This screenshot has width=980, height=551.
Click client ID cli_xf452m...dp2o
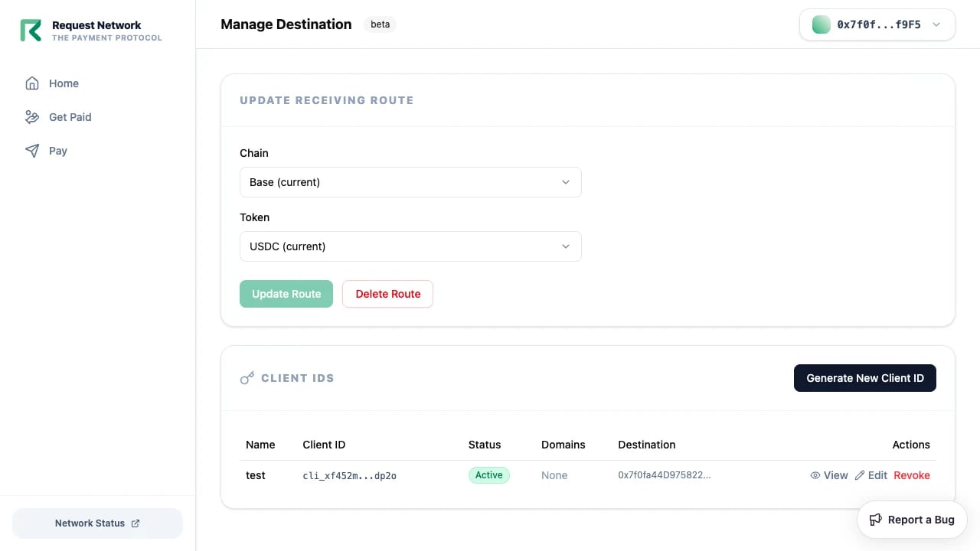pyautogui.click(x=350, y=476)
